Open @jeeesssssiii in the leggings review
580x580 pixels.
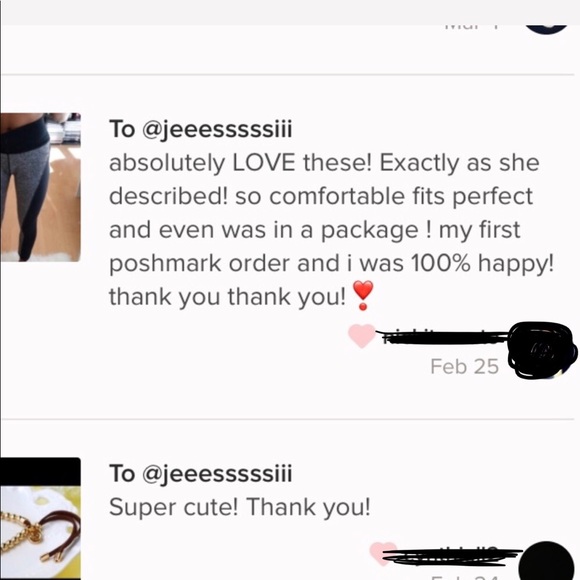tap(218, 129)
